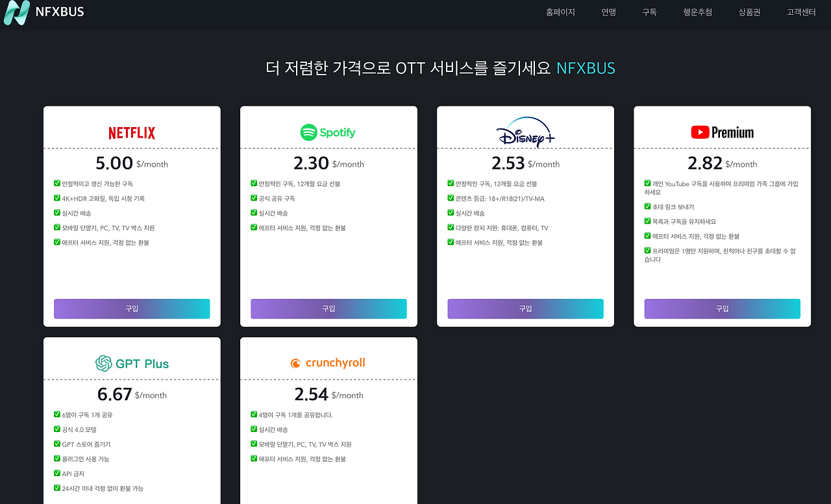This screenshot has height=504, width=831.
Task: Click the YouTube Premium play icon
Action: point(701,132)
